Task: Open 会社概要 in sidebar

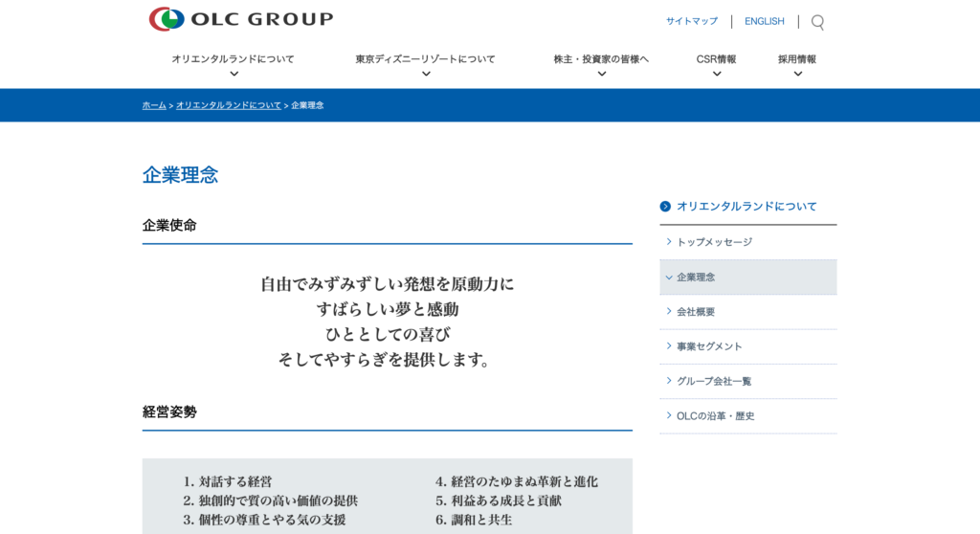Action: pos(748,312)
